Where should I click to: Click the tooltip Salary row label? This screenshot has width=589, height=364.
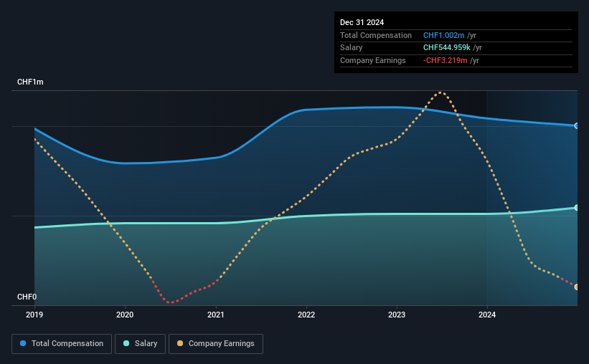(x=352, y=48)
